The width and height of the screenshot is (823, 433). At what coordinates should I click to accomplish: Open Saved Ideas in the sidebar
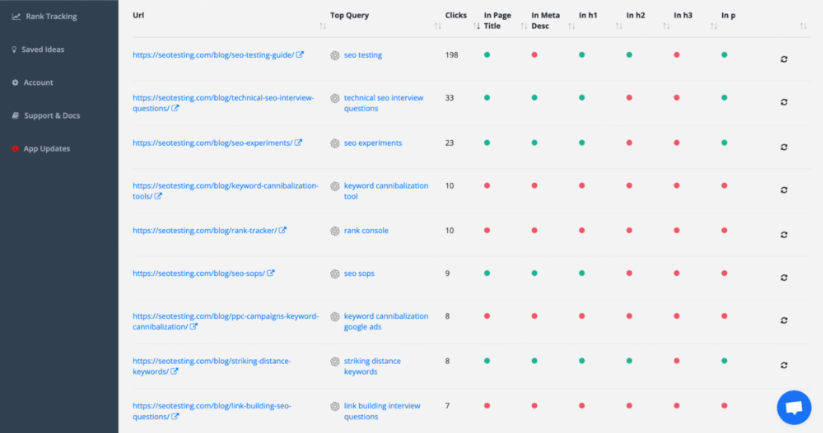[38, 49]
